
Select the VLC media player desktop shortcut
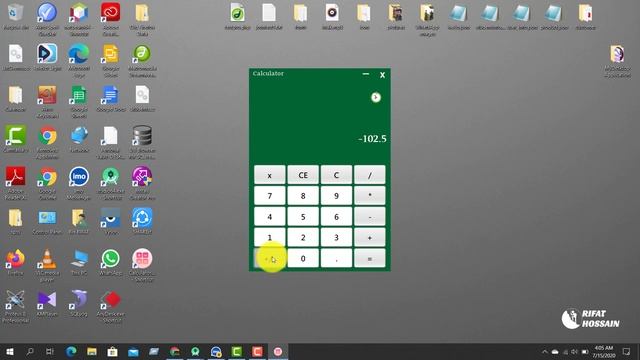(x=47, y=265)
